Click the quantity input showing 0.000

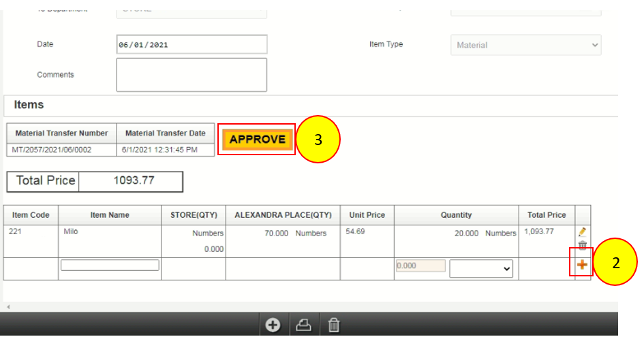pyautogui.click(x=420, y=266)
